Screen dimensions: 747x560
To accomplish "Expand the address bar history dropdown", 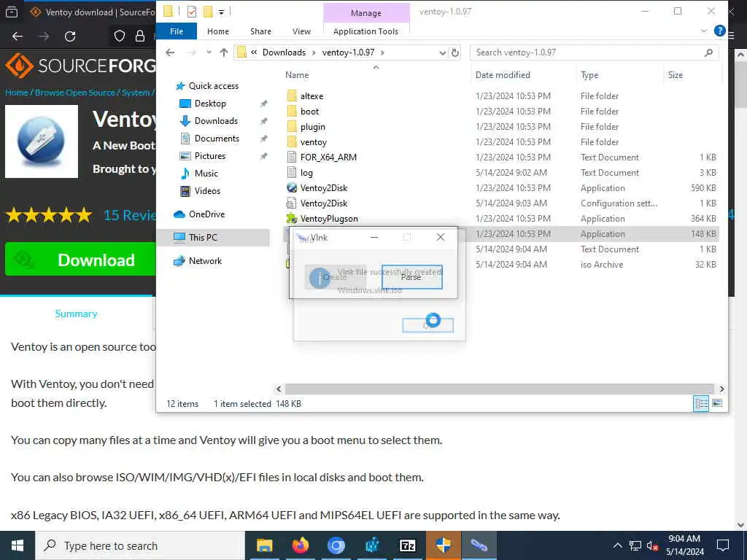I will [x=443, y=52].
